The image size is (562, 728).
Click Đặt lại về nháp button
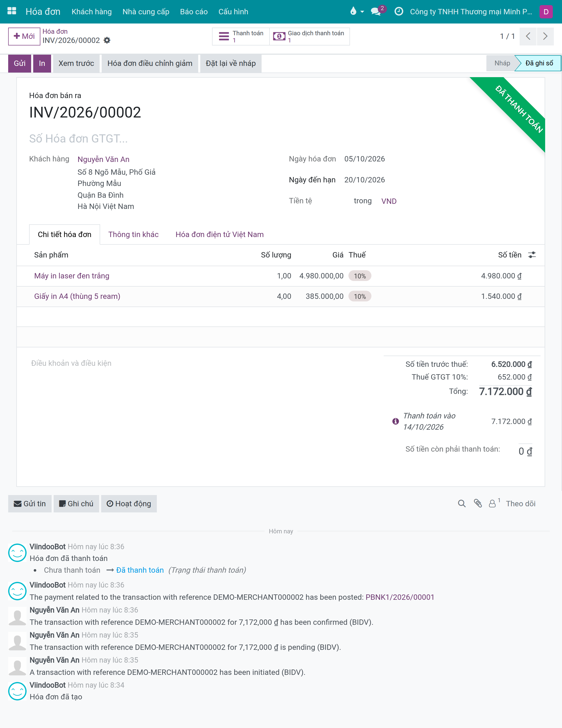[x=231, y=63]
